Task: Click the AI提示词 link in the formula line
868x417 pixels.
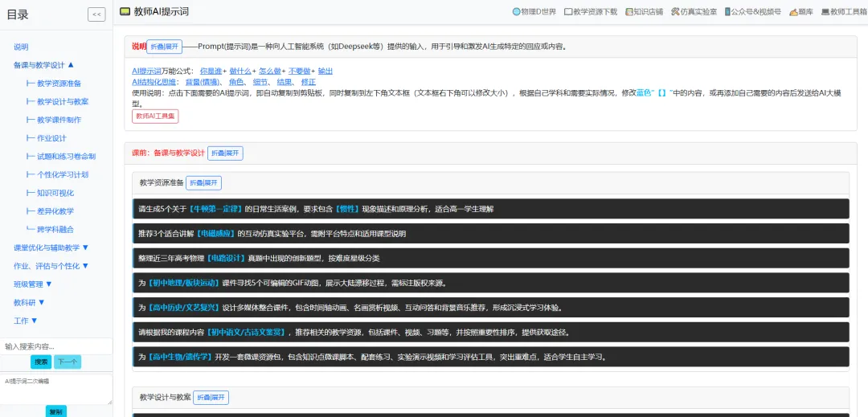Action: [x=147, y=72]
